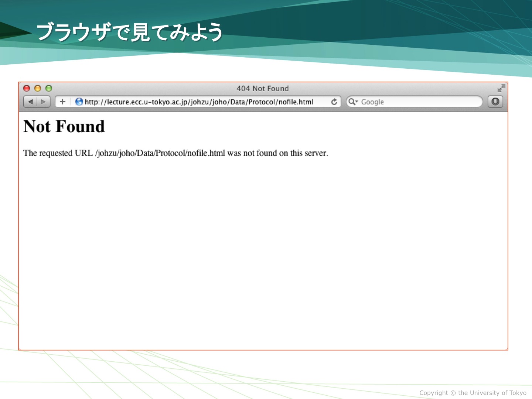Reload the page with the refresh icon
532x399 pixels.
pos(334,102)
